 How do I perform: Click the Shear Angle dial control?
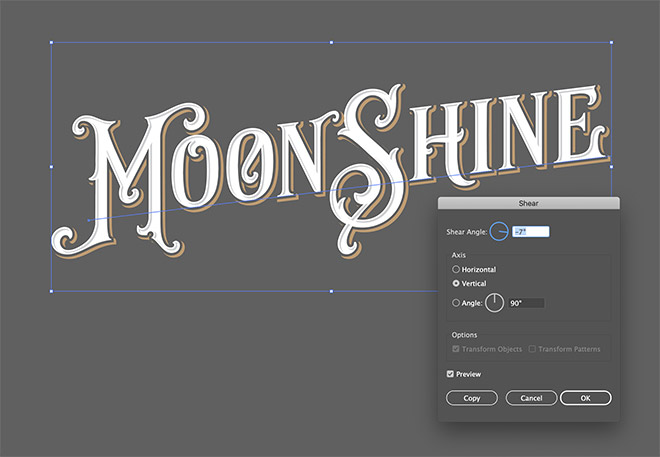(x=499, y=232)
